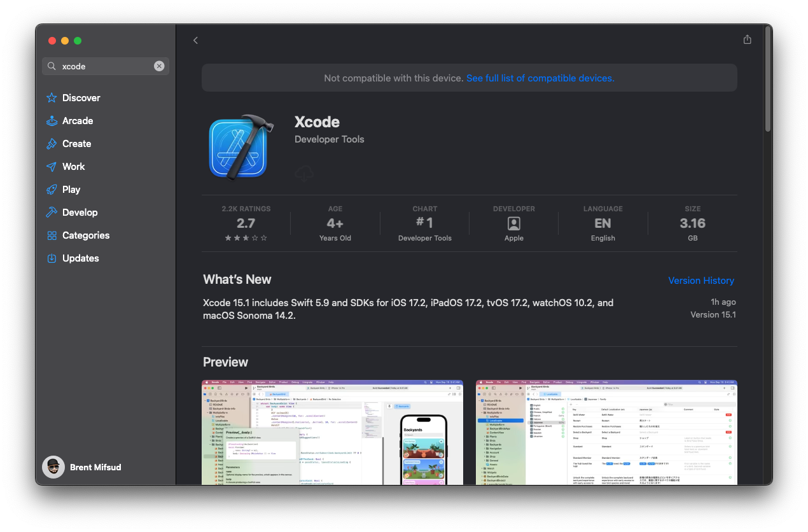
Task: Click the green zoom window button
Action: (x=78, y=41)
